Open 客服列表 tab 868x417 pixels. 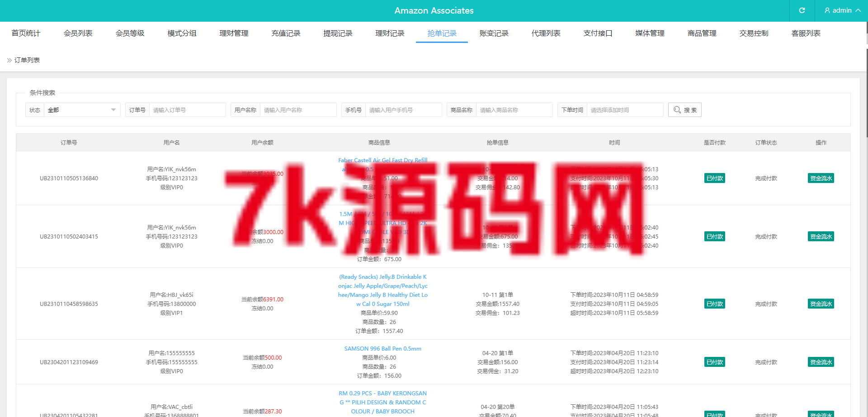pyautogui.click(x=806, y=33)
